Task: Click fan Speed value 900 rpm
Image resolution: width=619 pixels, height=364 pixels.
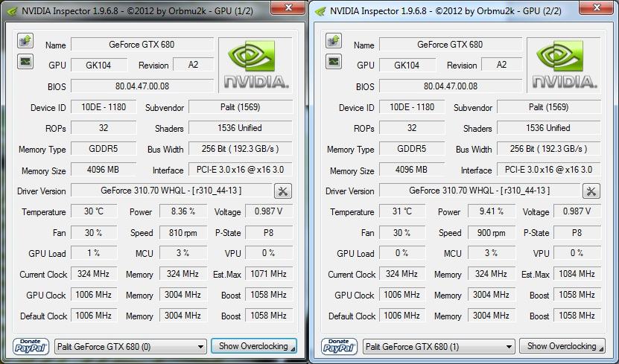Action: tap(492, 233)
